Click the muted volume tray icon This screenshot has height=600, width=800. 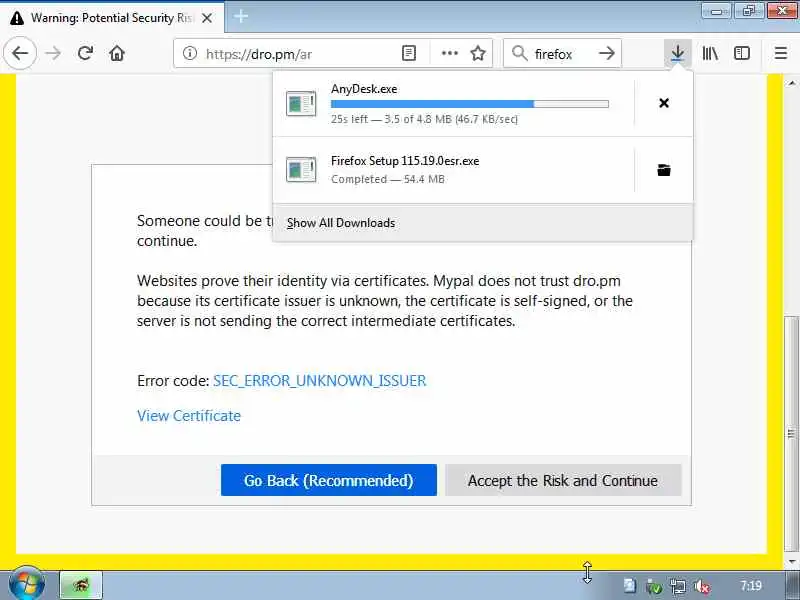pyautogui.click(x=702, y=587)
